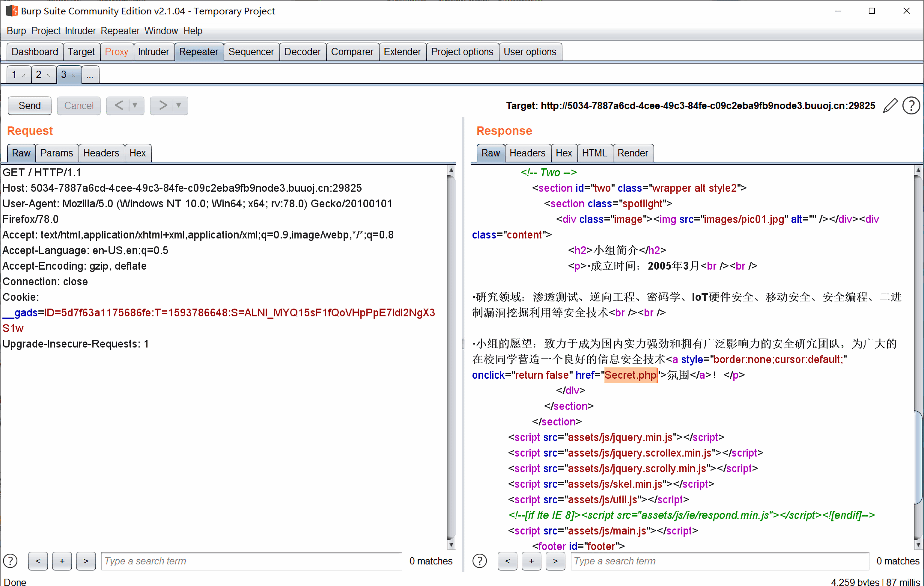Viewport: 924px width, 586px height.
Task: Click the 'GET / HTTP/1.1' request line
Action: pyautogui.click(x=42, y=173)
